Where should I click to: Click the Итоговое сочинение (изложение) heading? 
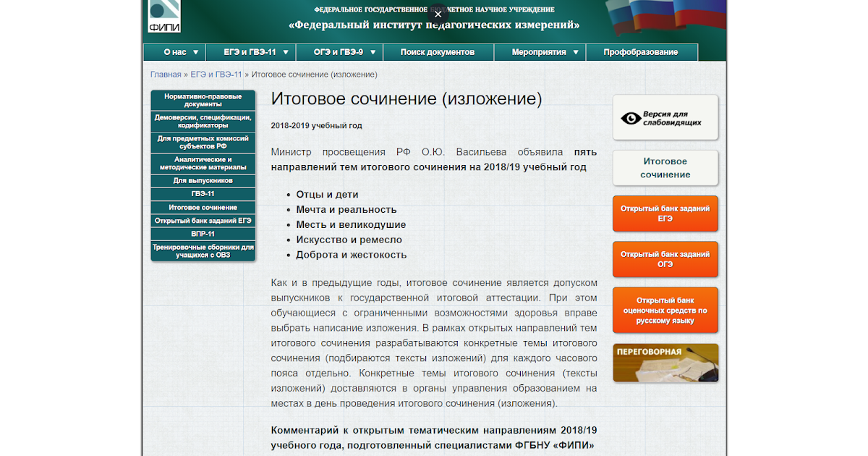(407, 99)
